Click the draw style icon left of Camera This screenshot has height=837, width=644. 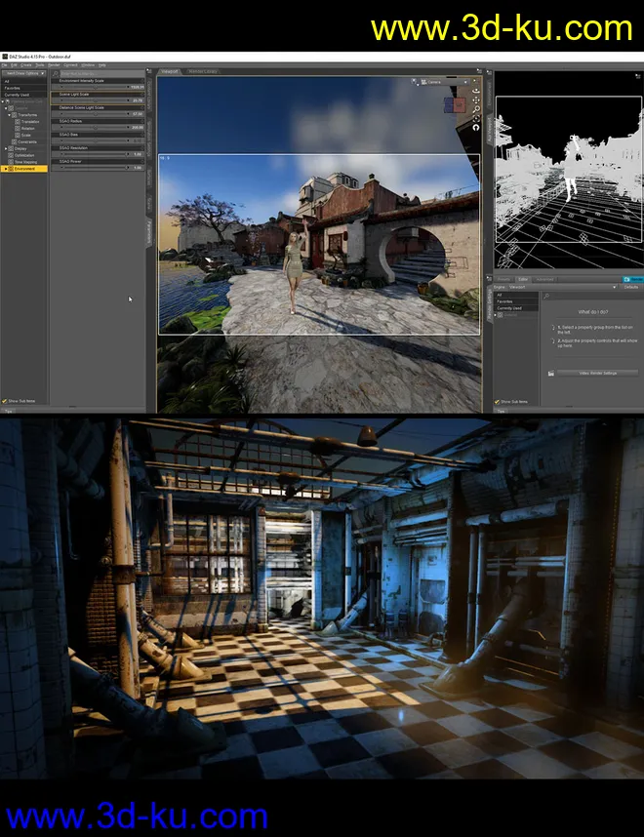[x=415, y=82]
